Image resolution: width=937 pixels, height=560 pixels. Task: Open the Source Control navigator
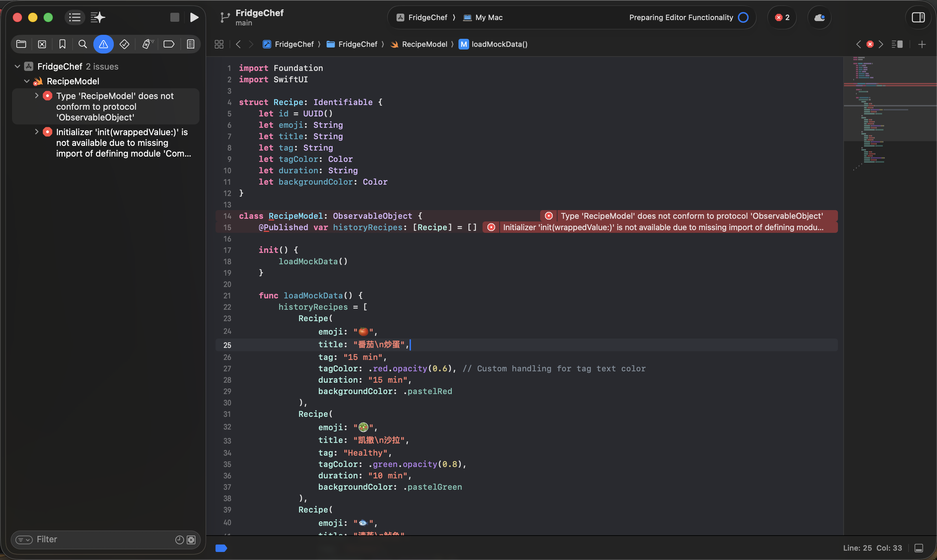tap(42, 44)
